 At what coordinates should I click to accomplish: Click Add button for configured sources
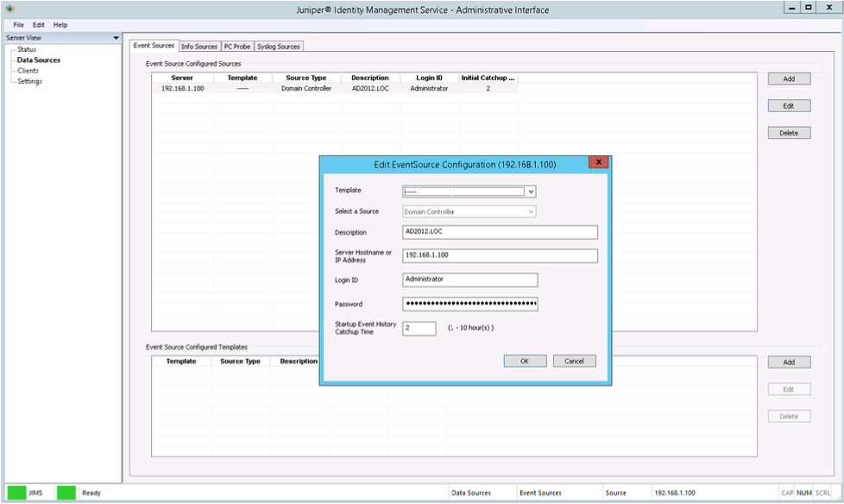[789, 79]
